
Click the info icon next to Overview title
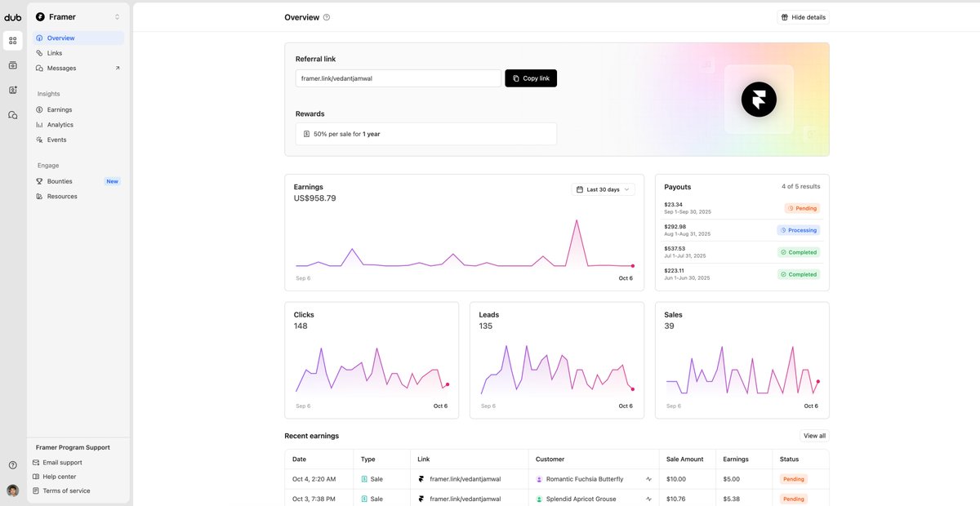coord(327,17)
